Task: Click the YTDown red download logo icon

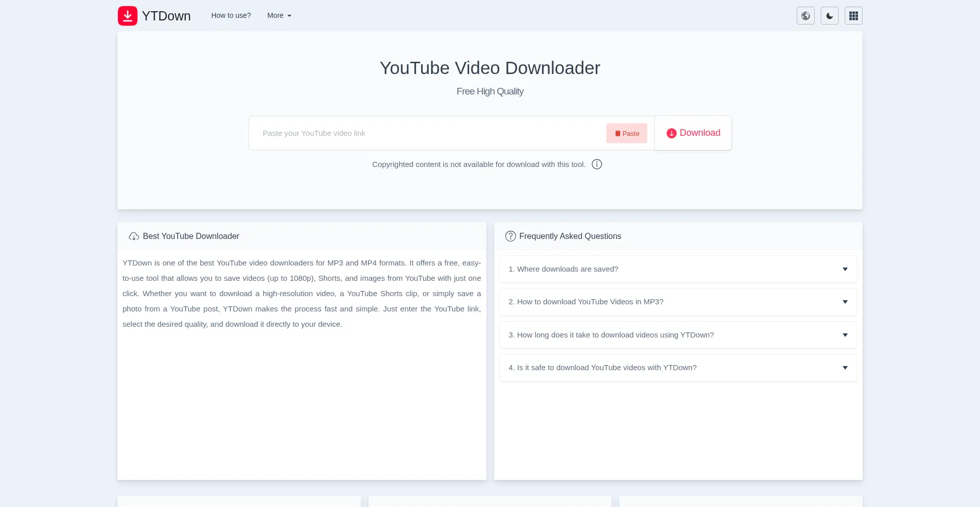Action: (128, 16)
